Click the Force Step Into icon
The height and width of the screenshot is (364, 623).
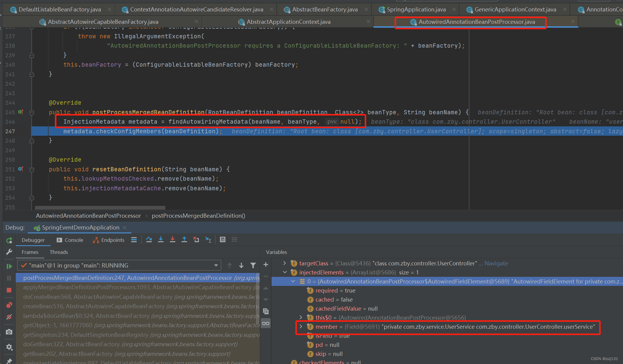[x=173, y=240]
